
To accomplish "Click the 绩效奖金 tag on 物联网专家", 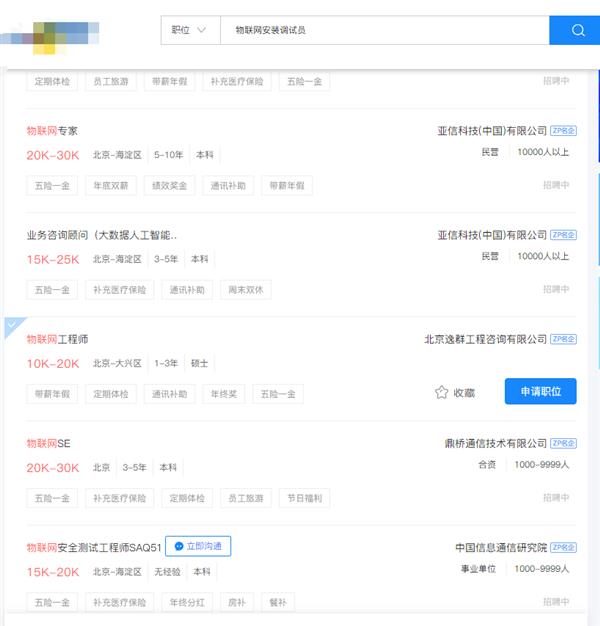I will [x=169, y=186].
